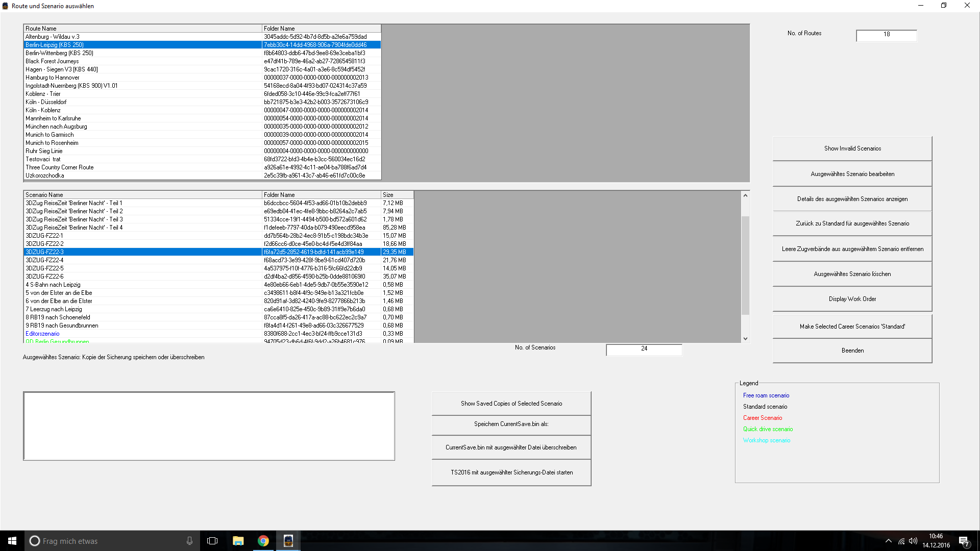Click the Cortana microphone icon
This screenshot has width=980, height=551.
click(x=189, y=541)
